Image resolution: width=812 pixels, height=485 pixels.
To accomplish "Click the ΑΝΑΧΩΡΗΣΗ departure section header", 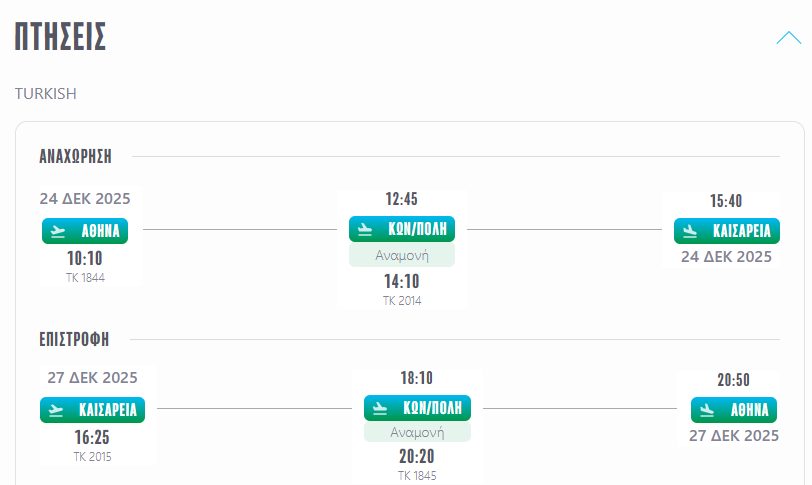I will [x=75, y=156].
